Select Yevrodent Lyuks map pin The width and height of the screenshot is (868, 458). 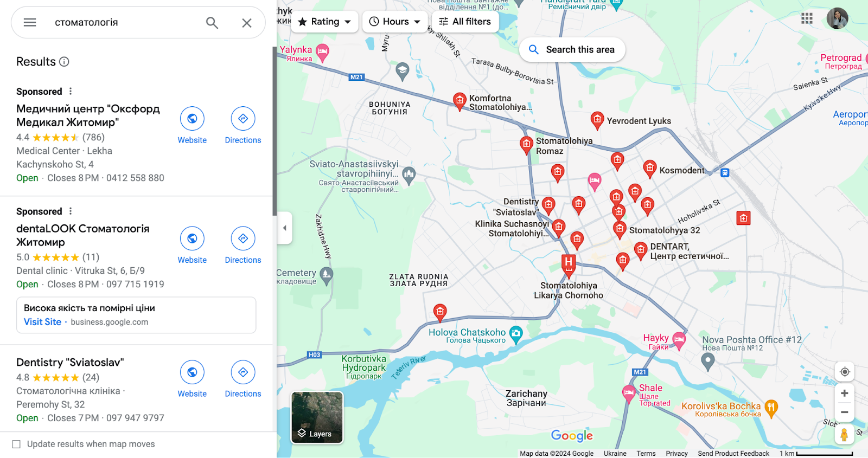[597, 120]
